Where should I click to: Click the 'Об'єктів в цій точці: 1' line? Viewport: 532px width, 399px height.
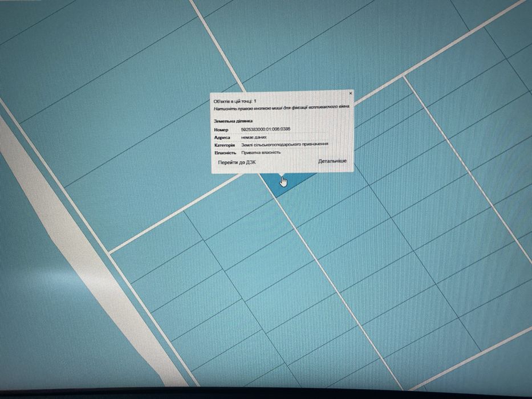tap(235, 101)
